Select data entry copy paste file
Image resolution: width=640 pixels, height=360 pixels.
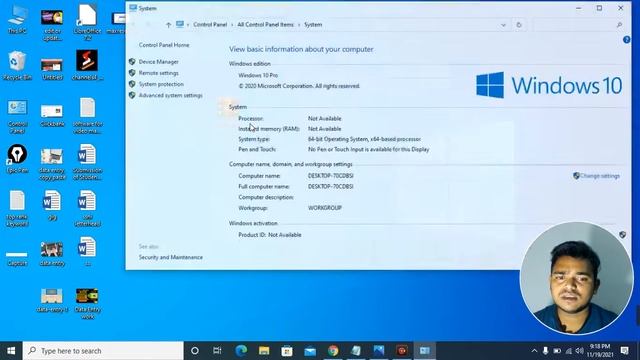pos(52,164)
